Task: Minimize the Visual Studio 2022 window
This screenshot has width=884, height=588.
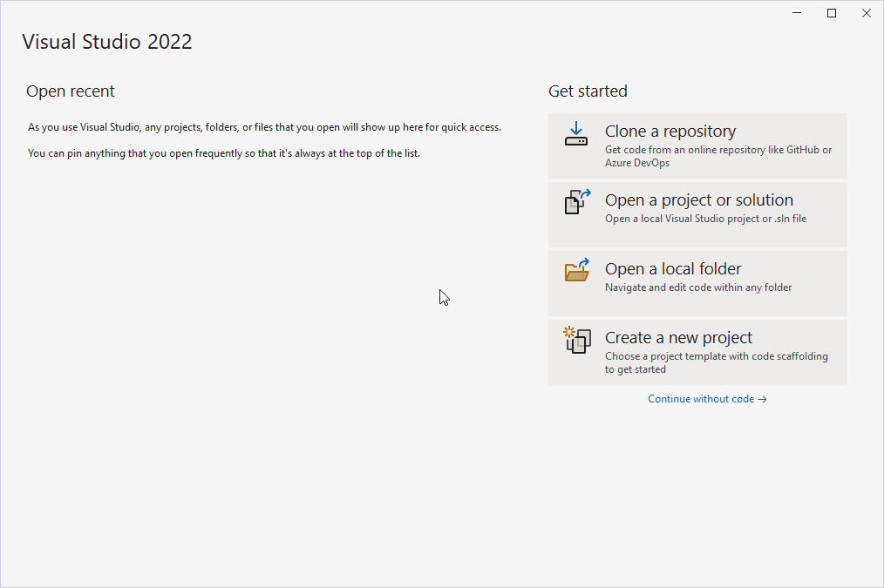Action: (x=797, y=13)
